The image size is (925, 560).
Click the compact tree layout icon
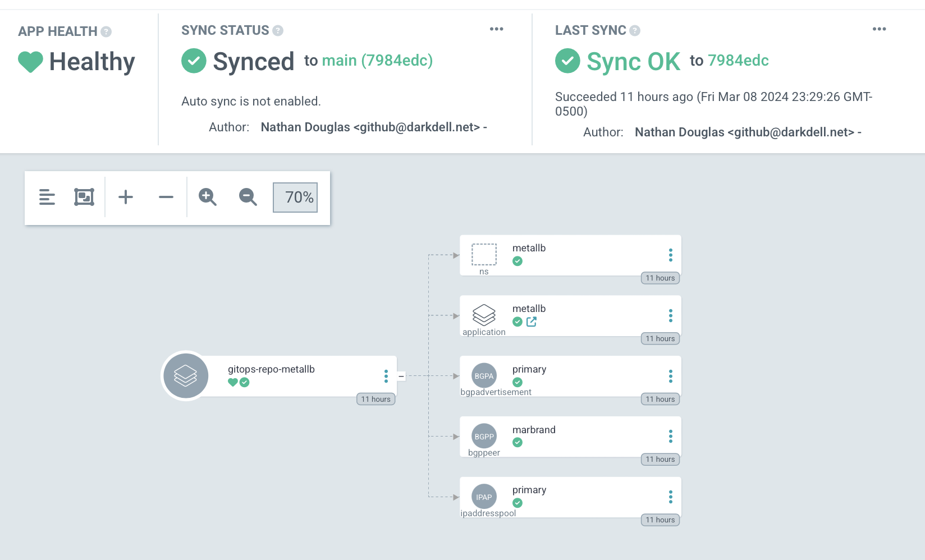point(47,197)
